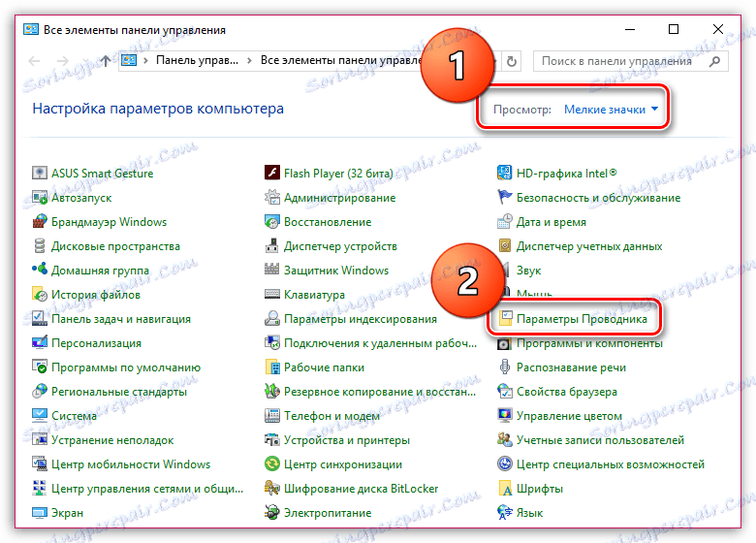
Task: Click the Персонализация icon
Action: tap(39, 343)
